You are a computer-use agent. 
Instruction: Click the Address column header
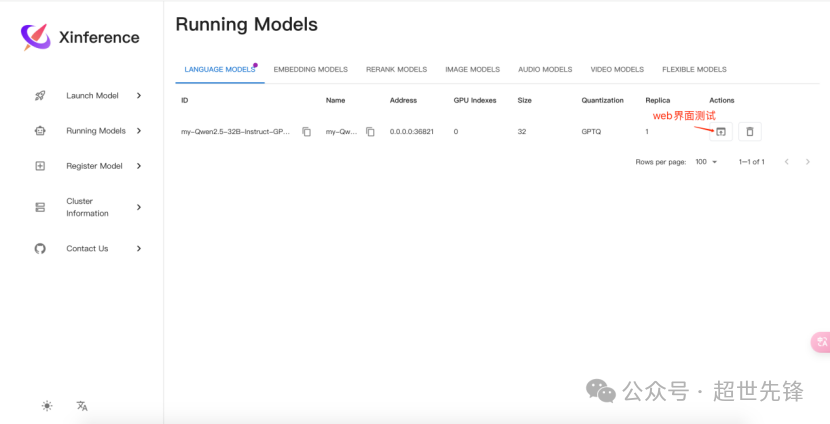coord(403,101)
